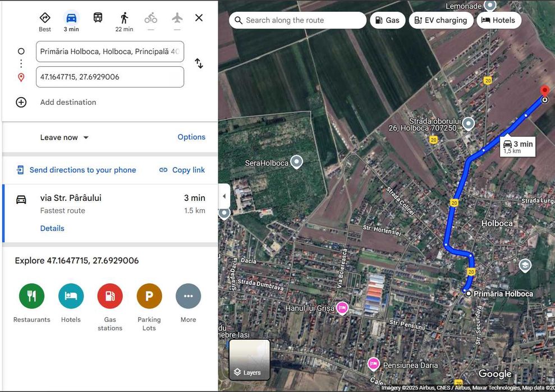
Task: Select the Best travel mode icon
Action: [45, 18]
